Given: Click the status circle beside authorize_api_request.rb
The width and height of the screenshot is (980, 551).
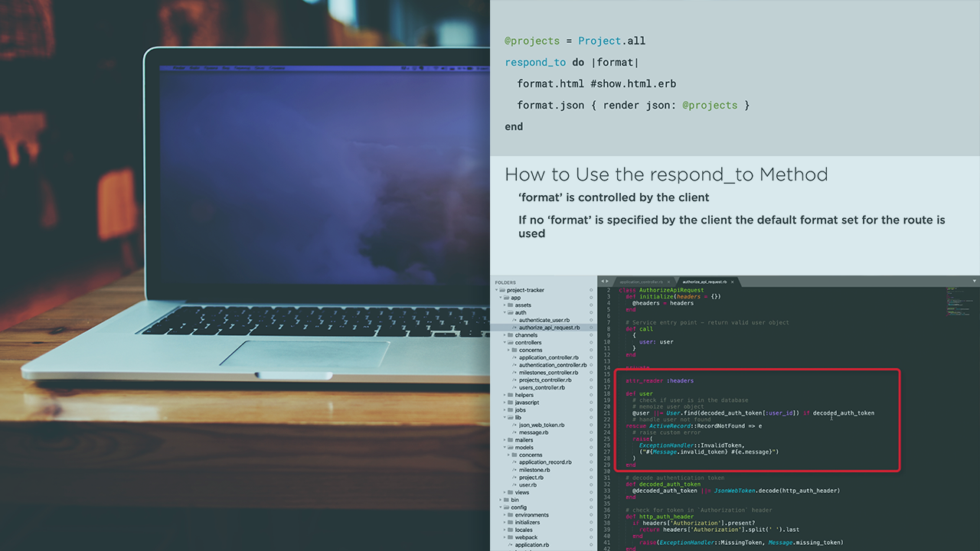Looking at the screenshot, I should [x=591, y=328].
